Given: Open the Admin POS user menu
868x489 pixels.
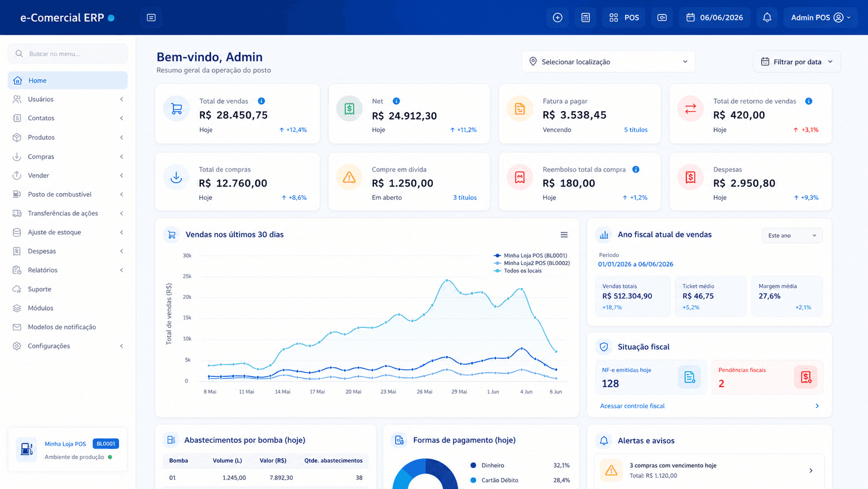Looking at the screenshot, I should pos(820,18).
